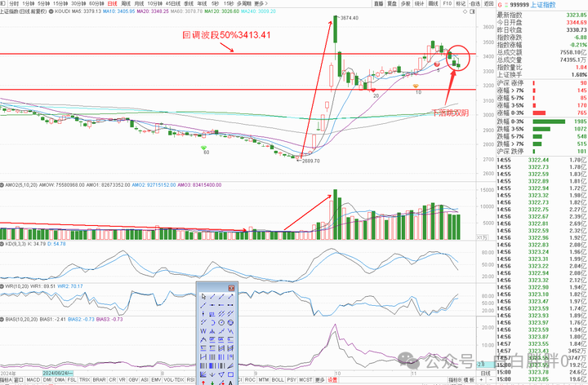Pick the red up-arrow marker tool
588x385 pixels.
pyautogui.click(x=203, y=383)
